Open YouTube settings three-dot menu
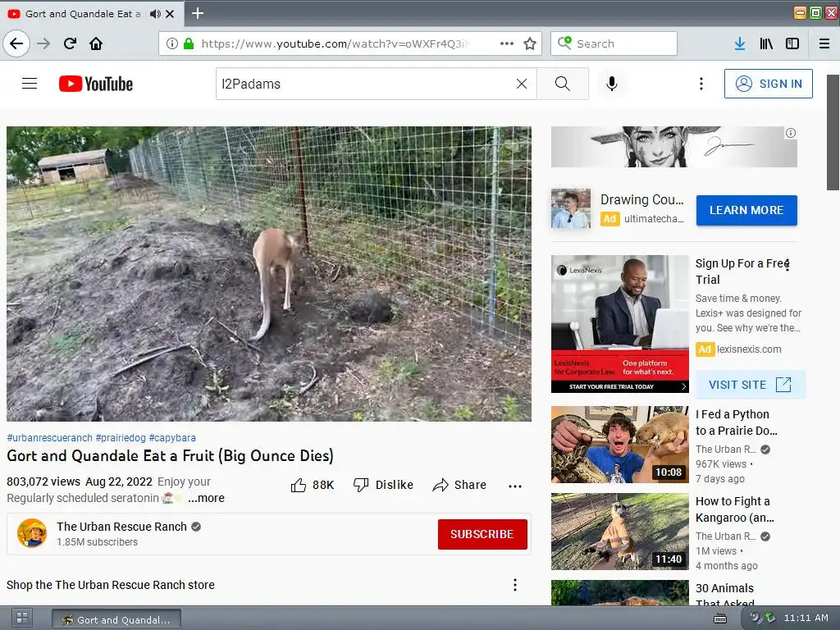The image size is (840, 630). coord(701,84)
